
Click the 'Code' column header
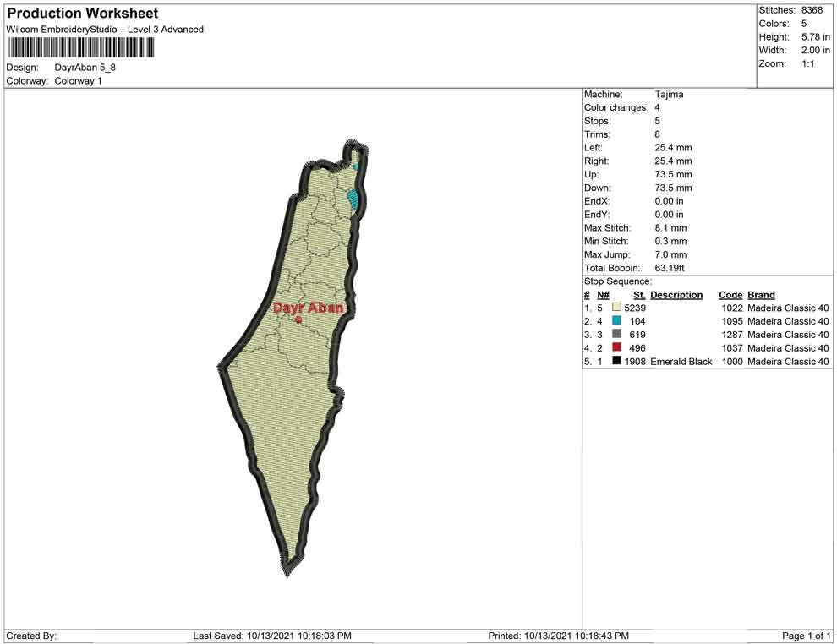coord(730,295)
